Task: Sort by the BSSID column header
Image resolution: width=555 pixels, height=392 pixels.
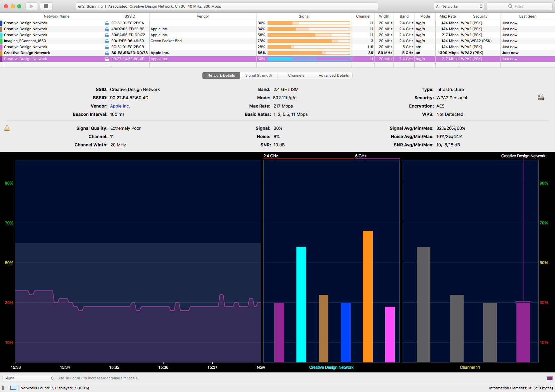Action: tap(130, 16)
